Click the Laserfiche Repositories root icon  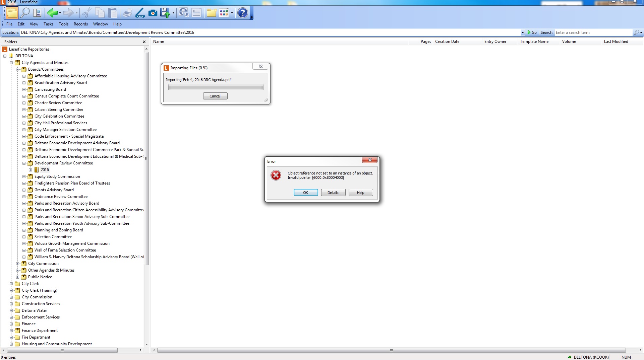pos(5,49)
